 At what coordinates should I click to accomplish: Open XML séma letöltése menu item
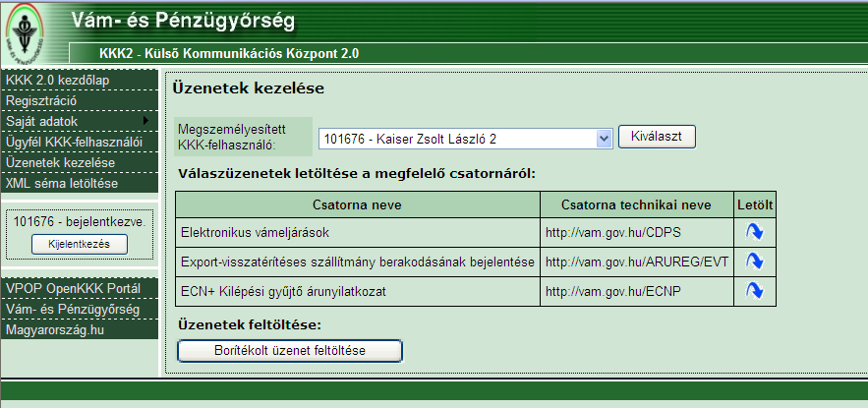coord(80,183)
